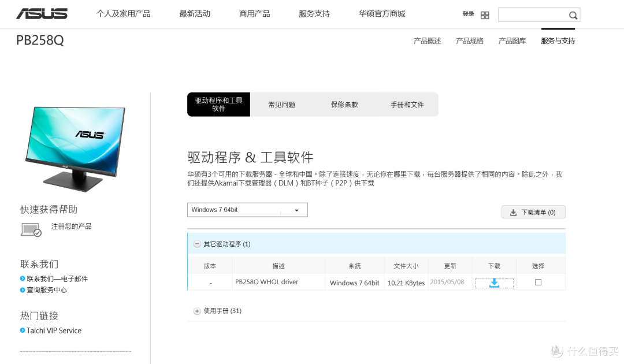Expand the 使用手册 (31) section
624x364 pixels.
pos(197,311)
